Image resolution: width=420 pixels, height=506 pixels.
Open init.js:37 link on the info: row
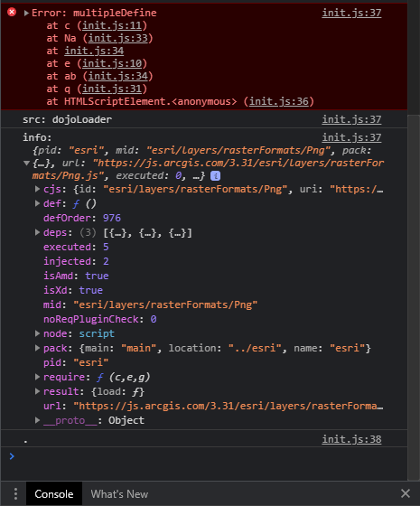[x=351, y=137]
